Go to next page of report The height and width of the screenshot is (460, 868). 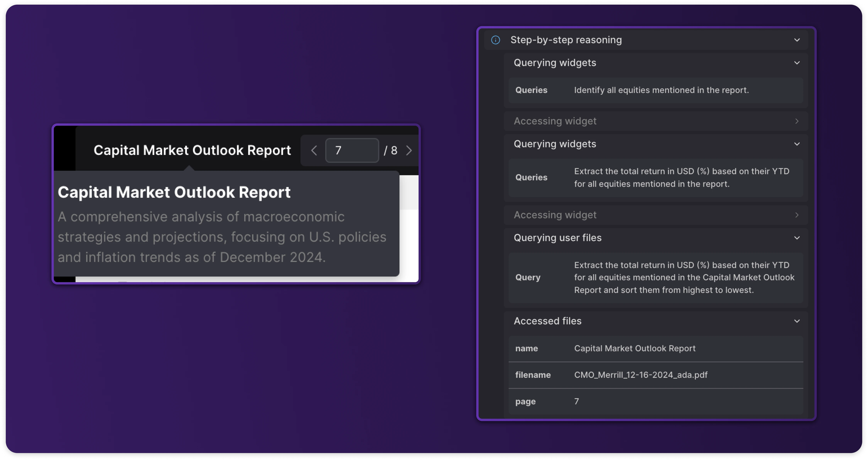point(409,150)
